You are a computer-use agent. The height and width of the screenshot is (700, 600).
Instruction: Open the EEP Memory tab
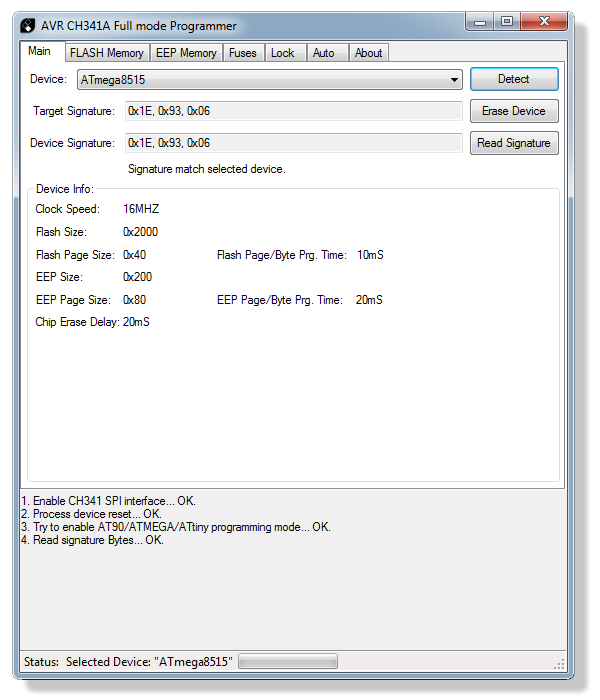186,53
